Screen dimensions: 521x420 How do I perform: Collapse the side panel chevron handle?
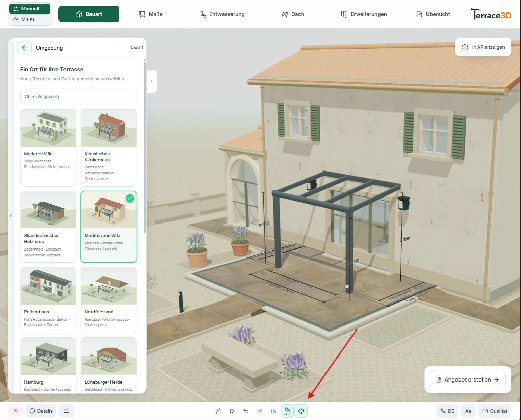click(152, 81)
